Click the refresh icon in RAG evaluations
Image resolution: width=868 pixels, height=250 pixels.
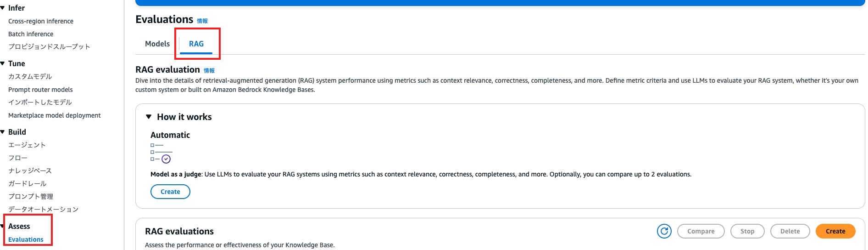pos(664,231)
